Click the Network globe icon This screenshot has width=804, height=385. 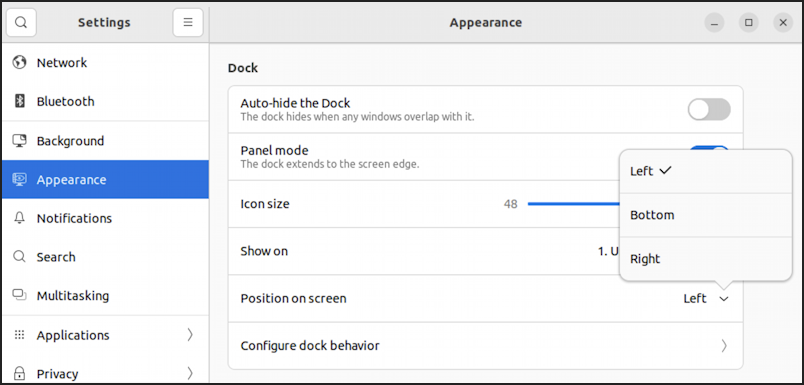click(x=19, y=63)
